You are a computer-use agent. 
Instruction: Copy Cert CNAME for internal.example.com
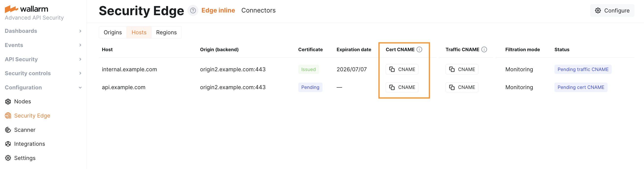coord(402,69)
